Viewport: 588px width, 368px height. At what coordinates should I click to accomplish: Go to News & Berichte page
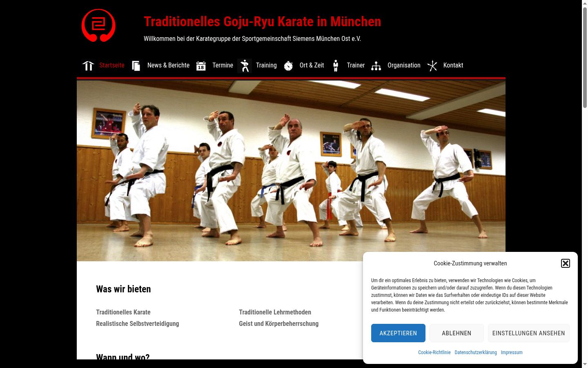tap(168, 65)
